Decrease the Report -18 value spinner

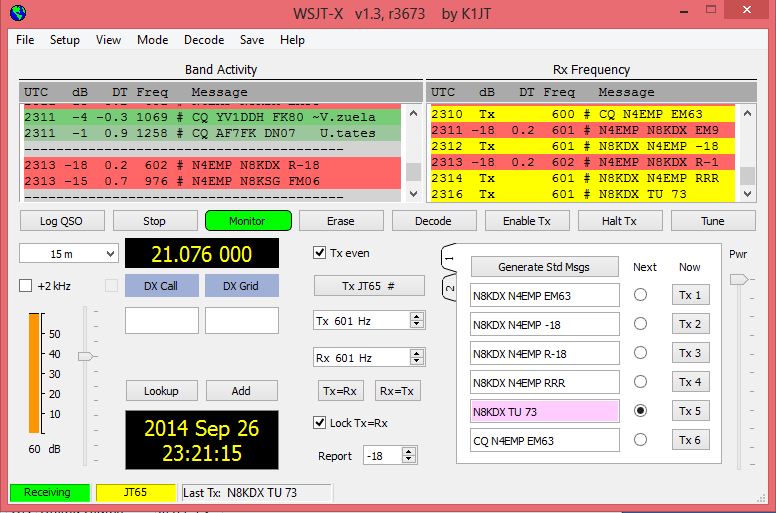point(409,460)
